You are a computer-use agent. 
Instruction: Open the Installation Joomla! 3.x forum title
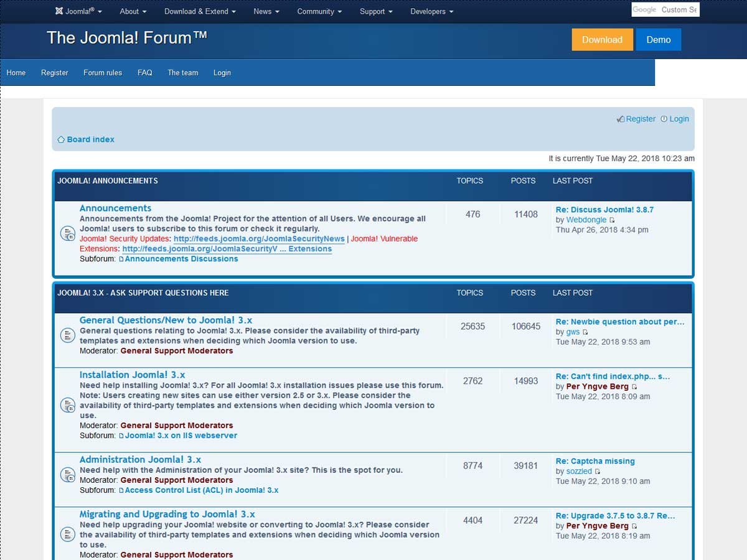[x=133, y=375]
